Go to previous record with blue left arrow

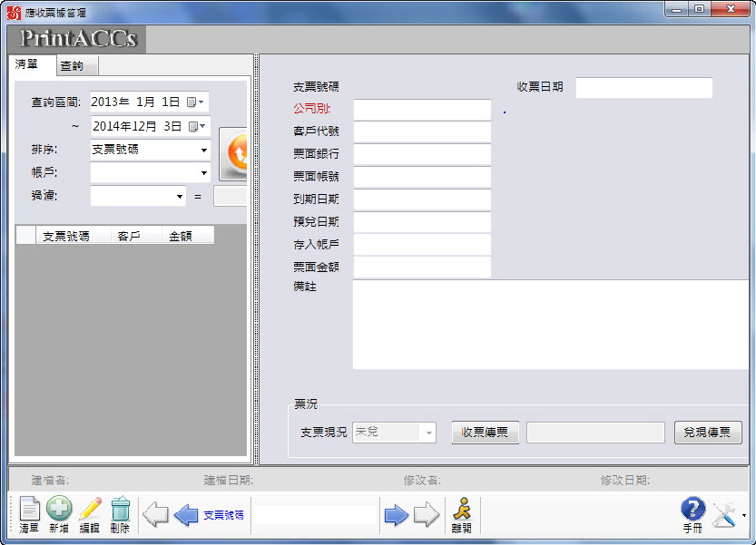click(186, 515)
